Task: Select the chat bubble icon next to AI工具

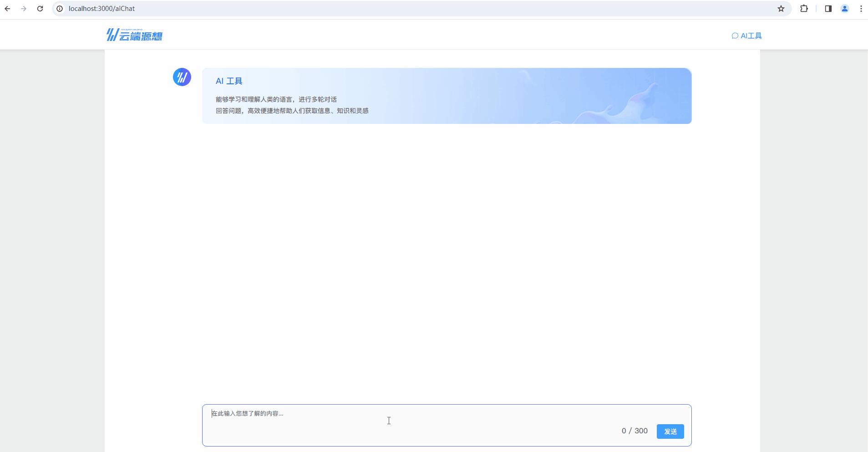Action: pyautogui.click(x=735, y=35)
